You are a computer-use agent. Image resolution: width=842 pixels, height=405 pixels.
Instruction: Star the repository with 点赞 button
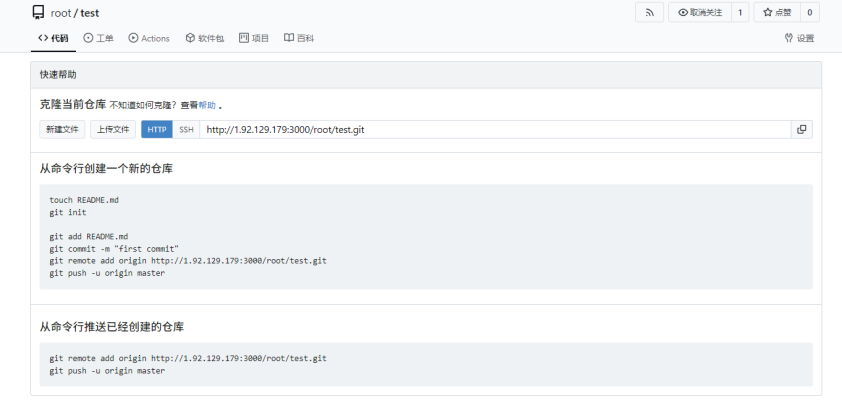point(777,12)
